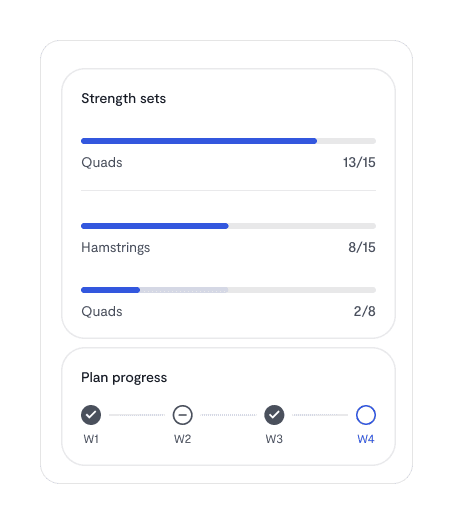Click the W3 step label

274,439
